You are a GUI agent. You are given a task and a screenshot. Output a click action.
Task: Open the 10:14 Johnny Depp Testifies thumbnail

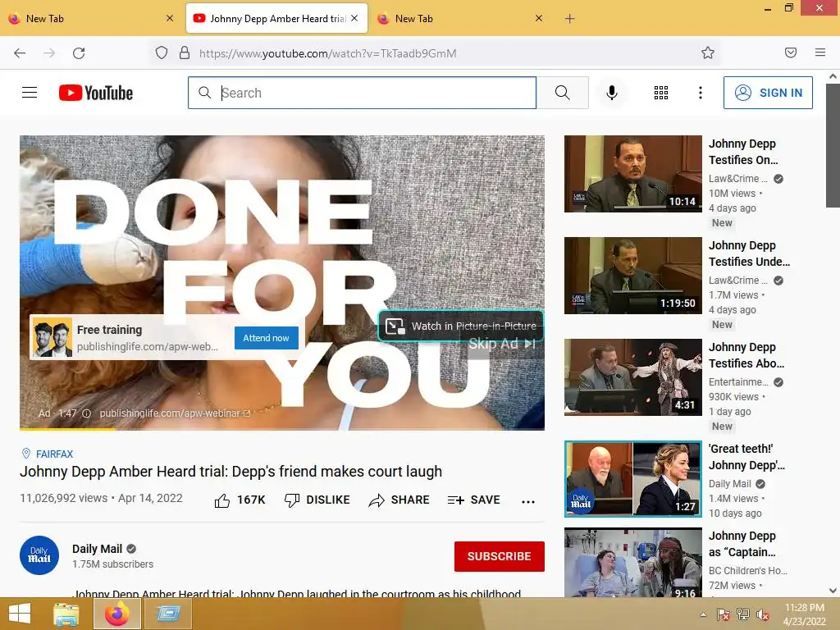click(632, 174)
